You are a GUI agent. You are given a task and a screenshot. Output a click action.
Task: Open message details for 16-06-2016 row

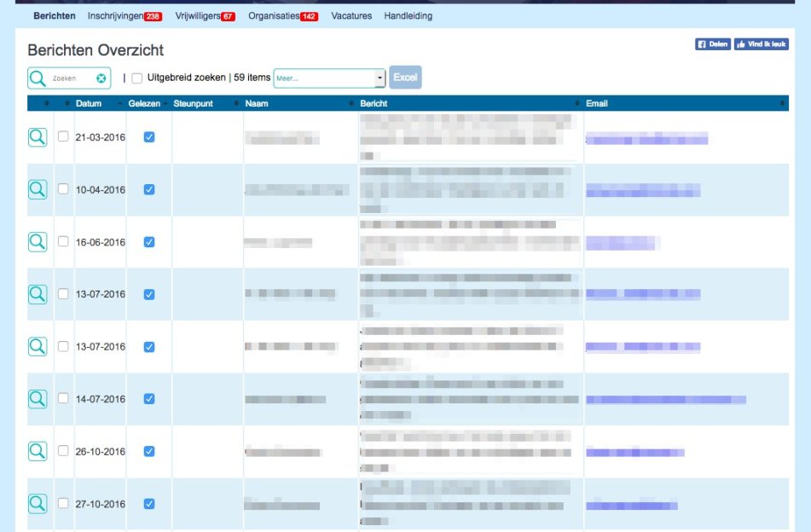tap(38, 242)
